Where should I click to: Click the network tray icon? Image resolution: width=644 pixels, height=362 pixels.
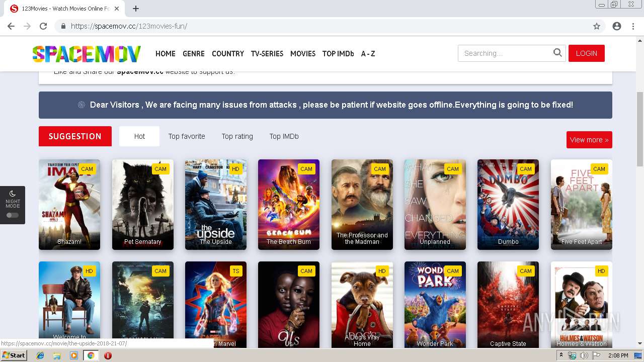(572, 355)
